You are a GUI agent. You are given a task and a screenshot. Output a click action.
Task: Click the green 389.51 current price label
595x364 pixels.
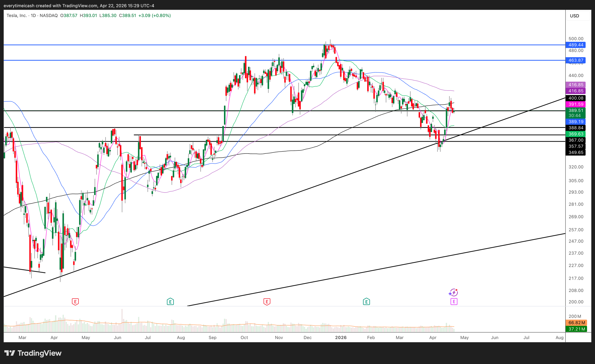click(575, 111)
